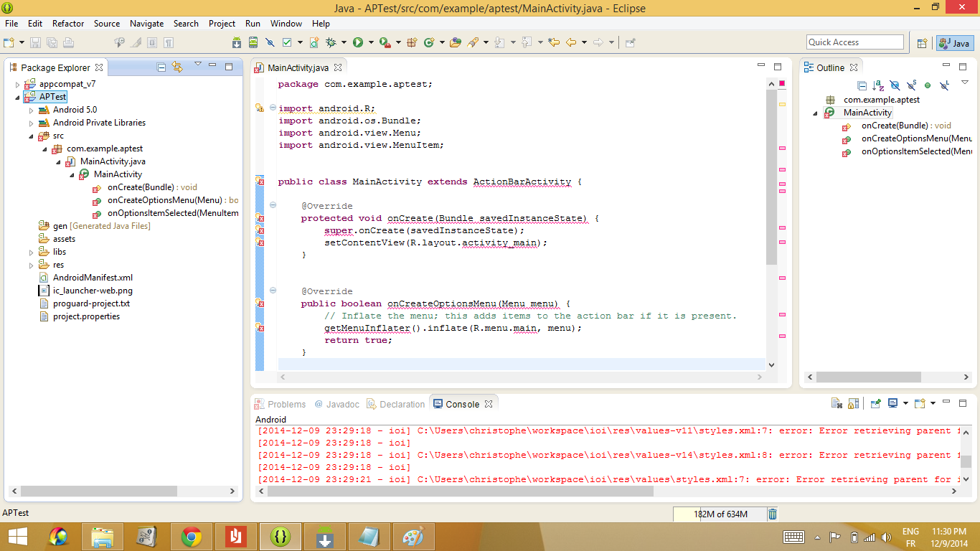Expand the Android Private Libraries node
This screenshot has width=980, height=551.
point(32,123)
